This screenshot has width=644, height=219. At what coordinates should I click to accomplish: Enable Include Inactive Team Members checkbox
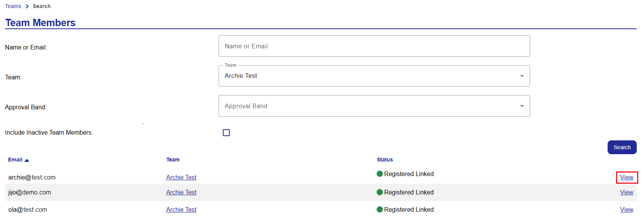tap(226, 133)
